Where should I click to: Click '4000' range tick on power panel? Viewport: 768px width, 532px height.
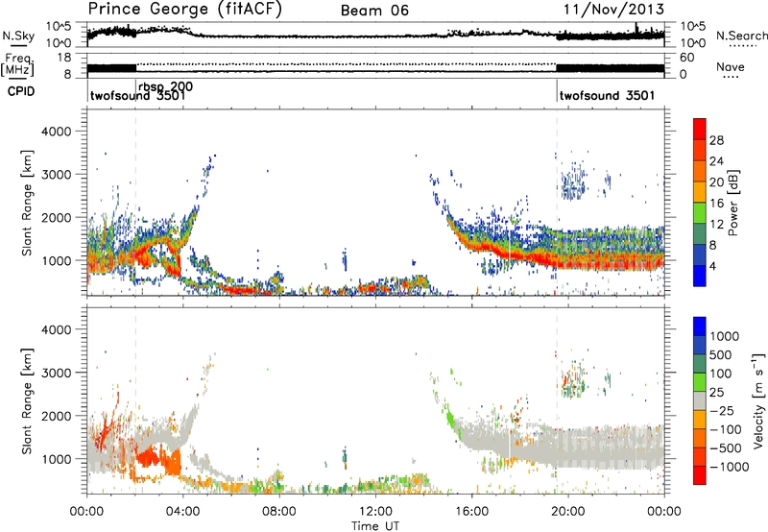56,132
